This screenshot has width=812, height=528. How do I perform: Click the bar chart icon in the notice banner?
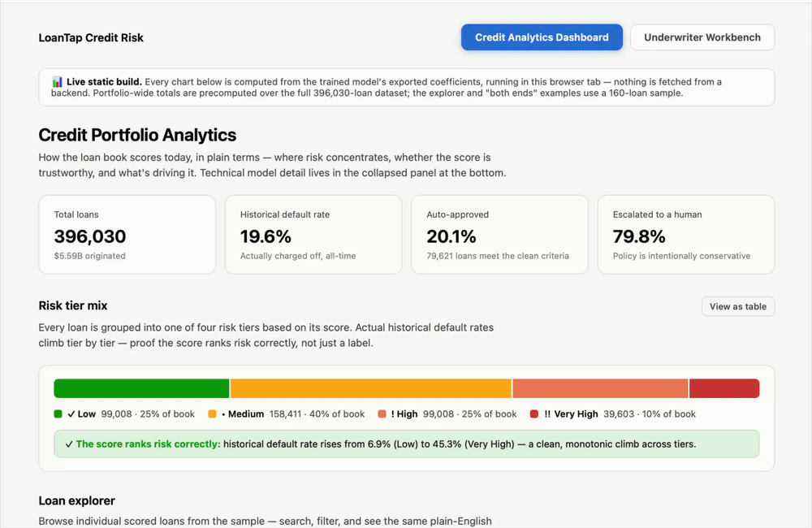coord(57,82)
